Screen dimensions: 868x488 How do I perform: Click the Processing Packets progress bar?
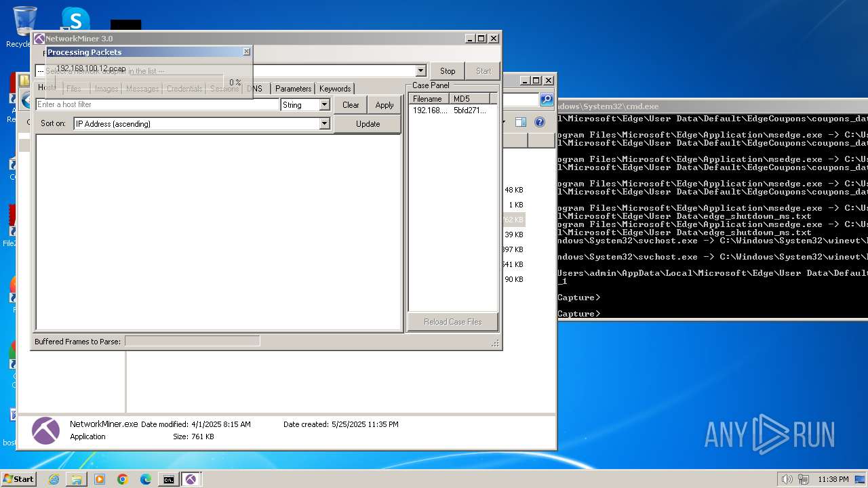pos(139,82)
